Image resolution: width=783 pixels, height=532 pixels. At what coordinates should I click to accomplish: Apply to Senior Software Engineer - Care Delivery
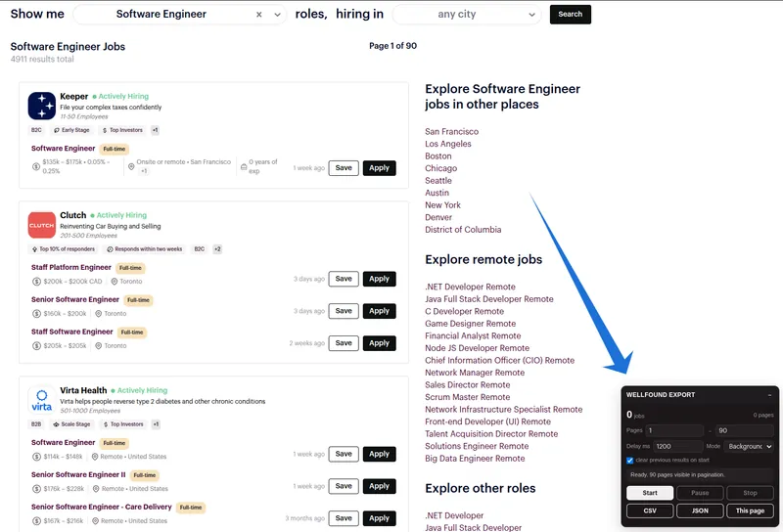point(379,518)
